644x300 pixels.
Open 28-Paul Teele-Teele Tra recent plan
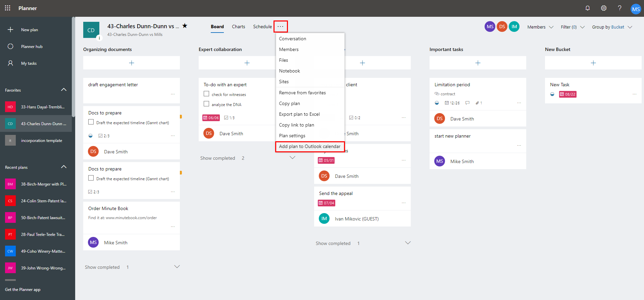point(36,235)
